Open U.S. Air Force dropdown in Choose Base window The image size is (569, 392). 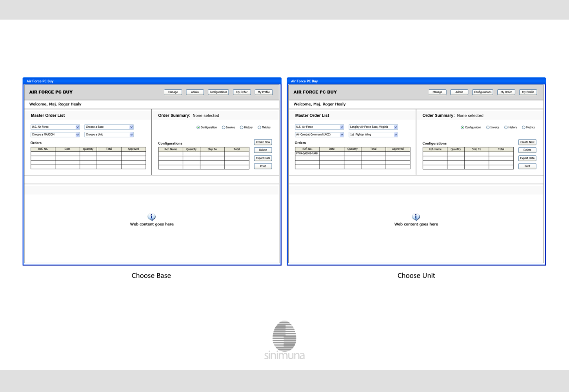pyautogui.click(x=55, y=127)
